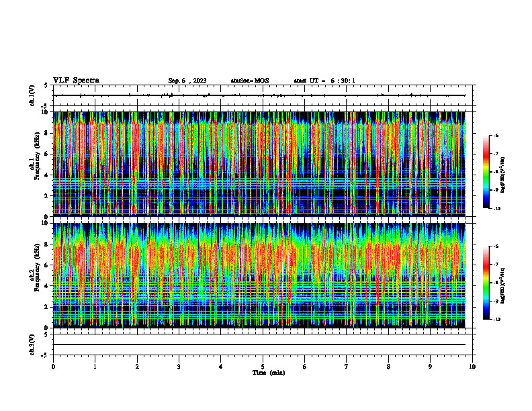Click the ch.2 "Frequency (kHz)" axis label
This screenshot has height=411, width=532.
click(37, 267)
